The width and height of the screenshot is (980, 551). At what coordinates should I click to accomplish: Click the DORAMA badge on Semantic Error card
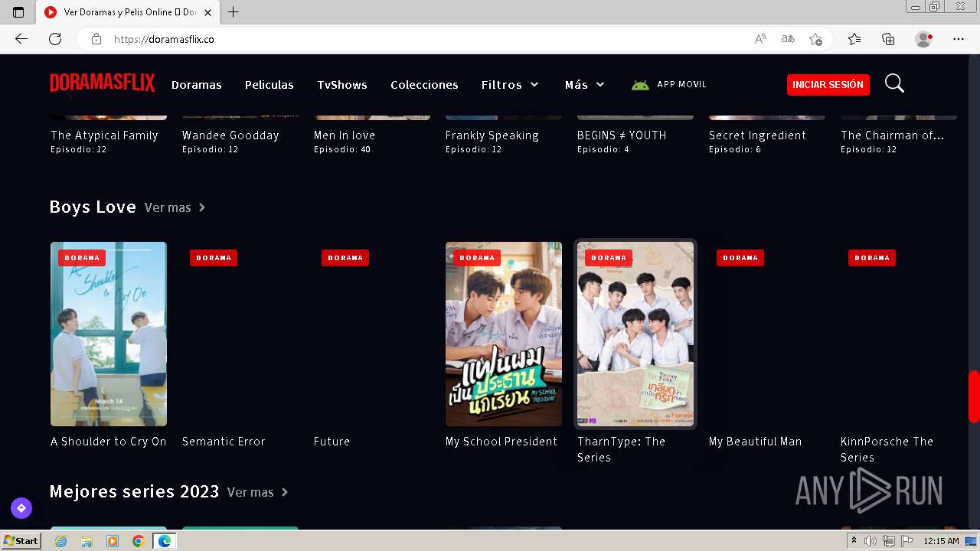(x=214, y=258)
